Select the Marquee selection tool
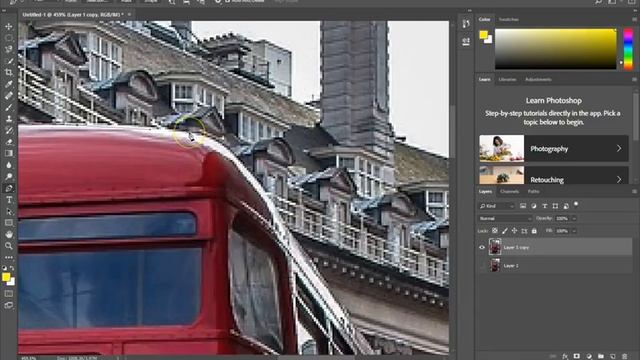The width and height of the screenshot is (640, 360). tap(9, 38)
